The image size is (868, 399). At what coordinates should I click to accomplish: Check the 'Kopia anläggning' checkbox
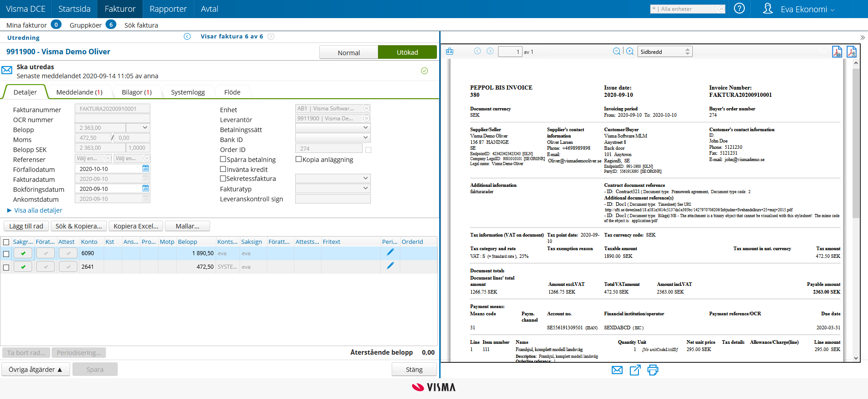pos(299,159)
